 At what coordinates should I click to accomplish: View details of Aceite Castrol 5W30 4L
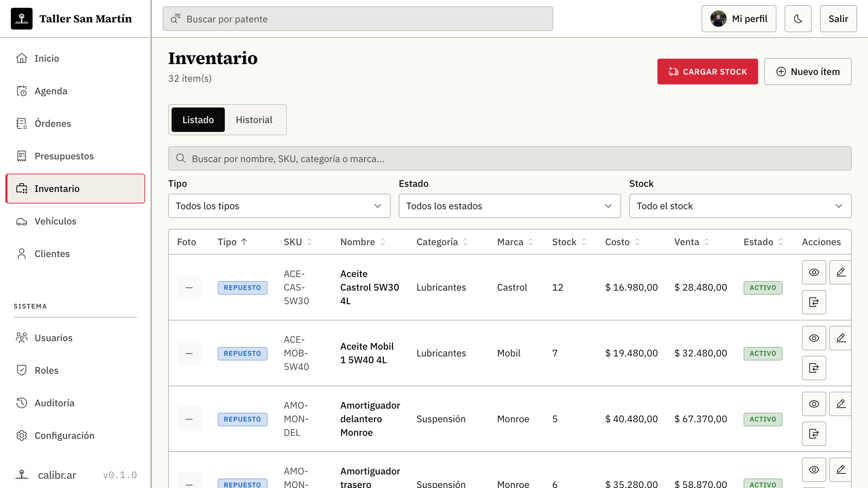[814, 272]
